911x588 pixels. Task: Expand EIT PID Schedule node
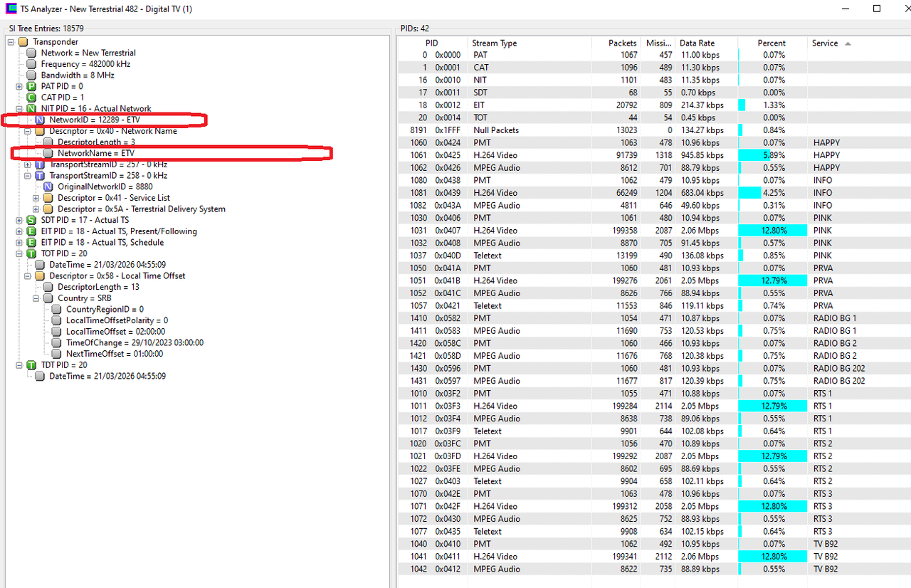[19, 242]
